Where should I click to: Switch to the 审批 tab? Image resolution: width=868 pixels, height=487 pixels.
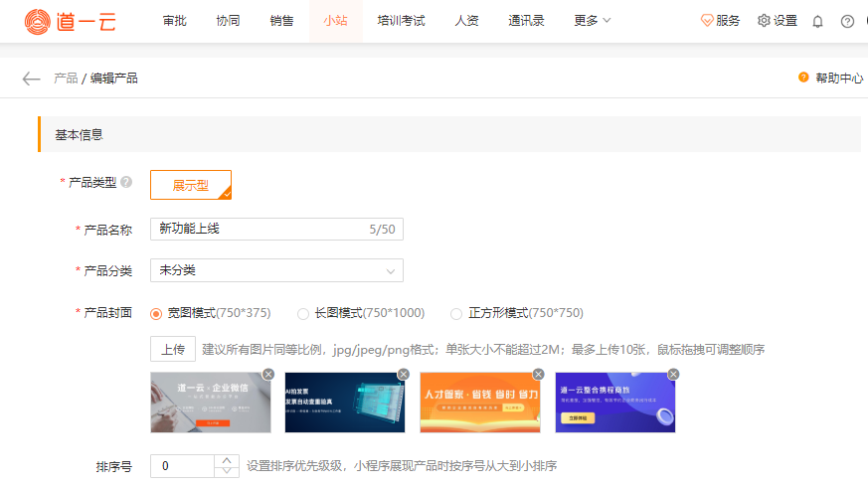click(174, 21)
